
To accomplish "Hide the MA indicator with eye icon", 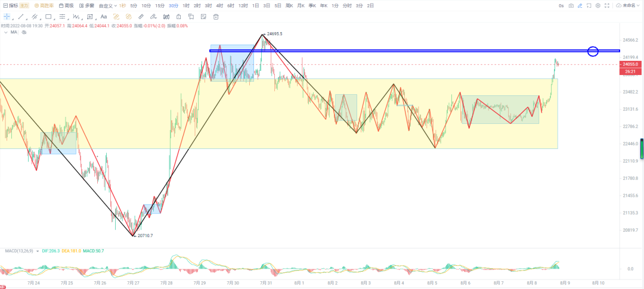I will [23, 32].
